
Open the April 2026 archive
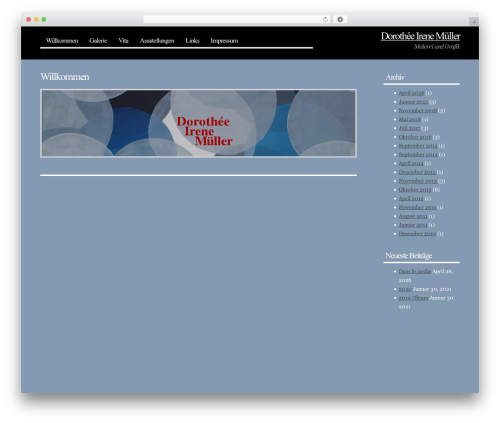[411, 93]
